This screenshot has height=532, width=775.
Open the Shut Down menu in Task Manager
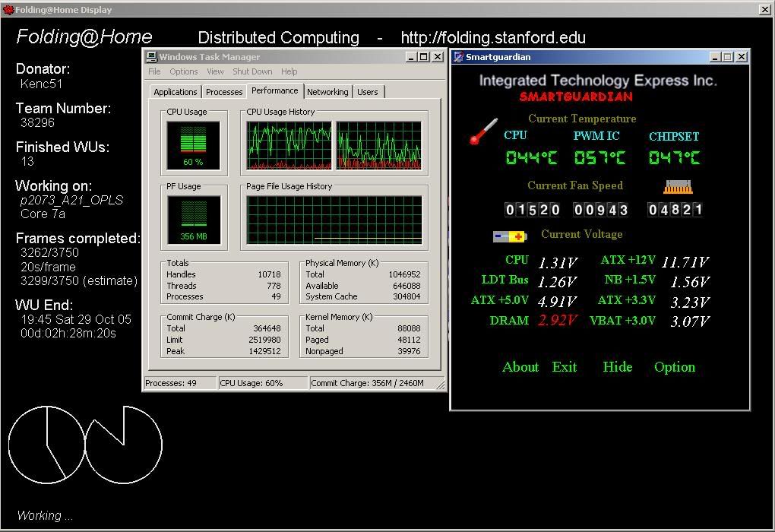(252, 71)
